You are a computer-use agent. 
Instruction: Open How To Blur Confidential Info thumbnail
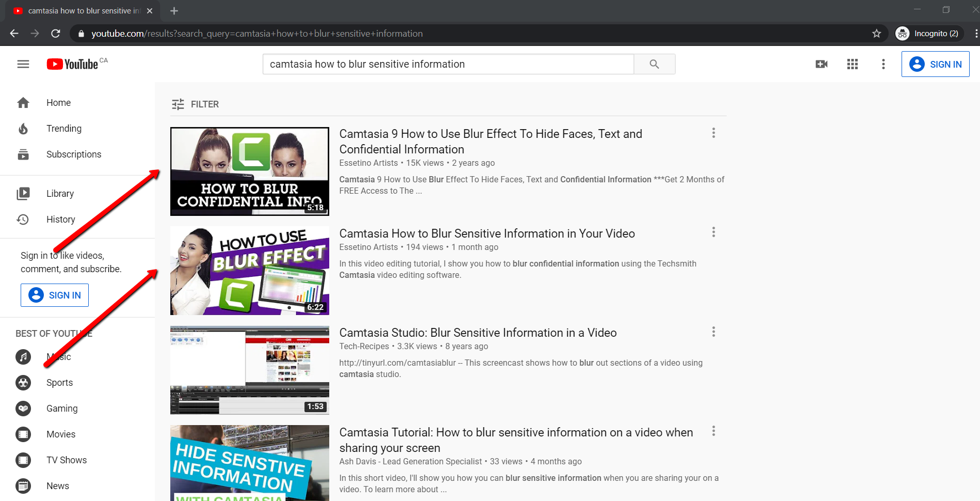tap(250, 171)
